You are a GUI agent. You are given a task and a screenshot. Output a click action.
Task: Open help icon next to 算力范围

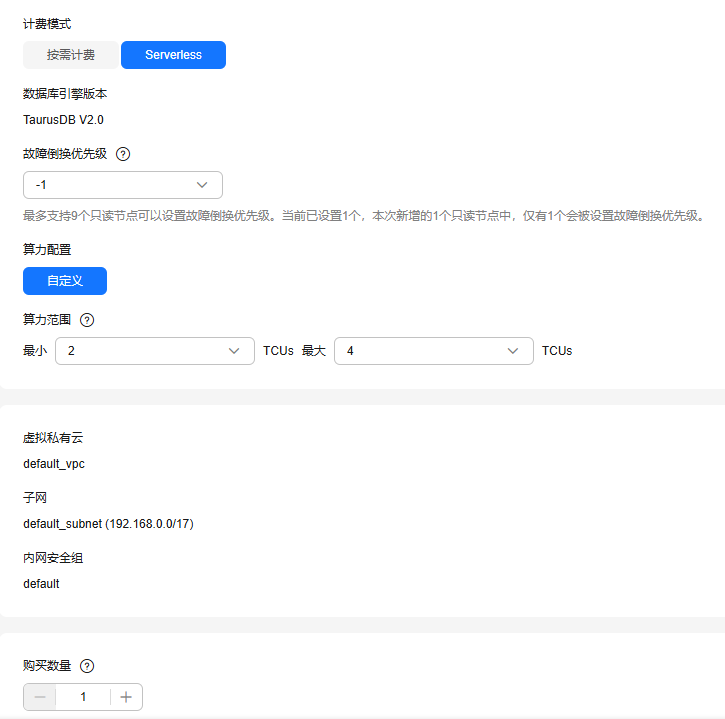pos(87,320)
